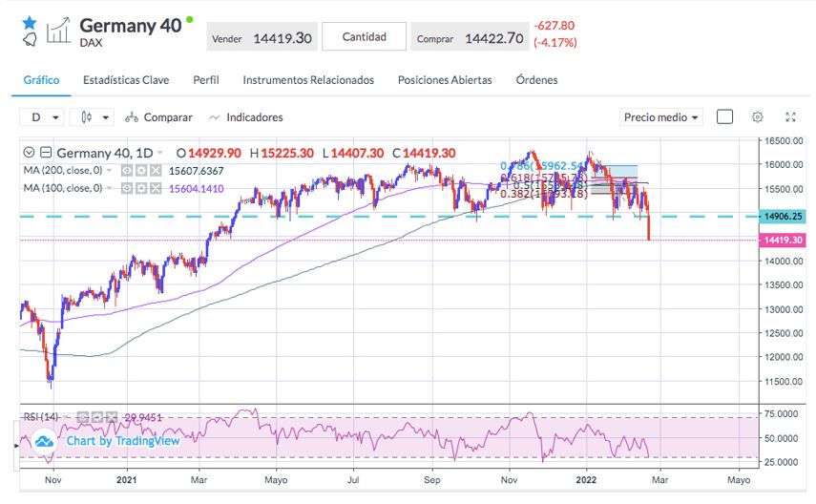816x504 pixels.
Task: Expand the RSI (14) dropdown arrow
Action: (67, 417)
